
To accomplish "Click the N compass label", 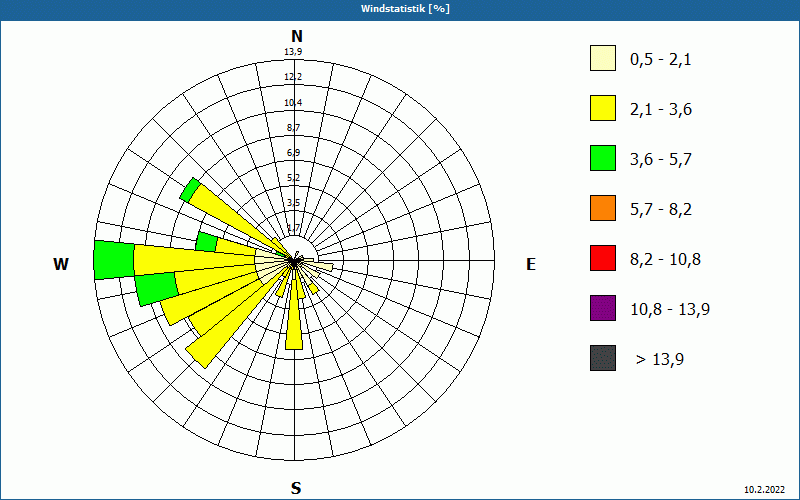I will 297,36.
